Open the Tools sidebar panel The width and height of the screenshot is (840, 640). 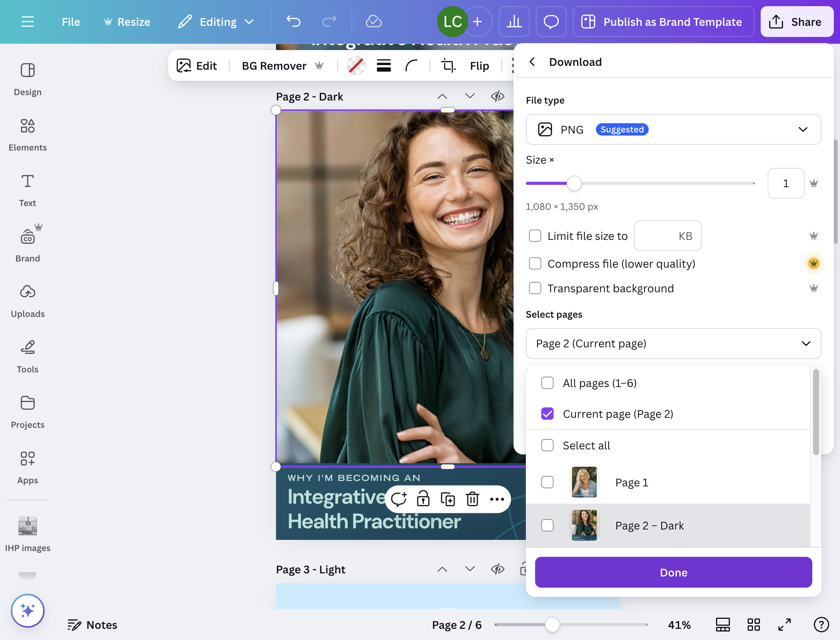coord(28,357)
